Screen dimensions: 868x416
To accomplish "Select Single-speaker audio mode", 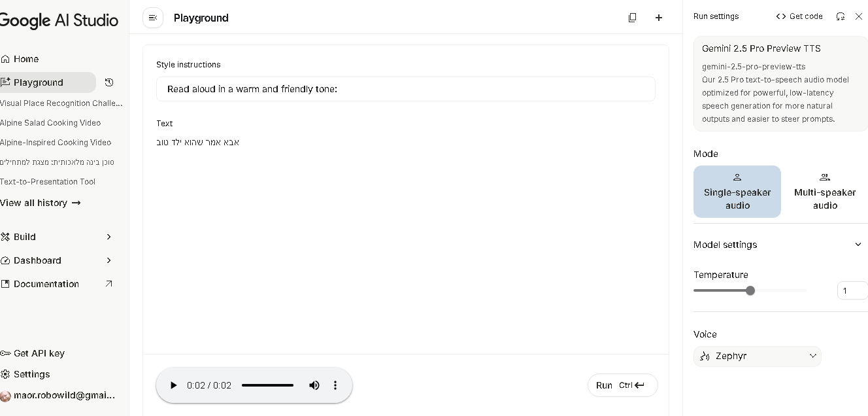I will pyautogui.click(x=737, y=192).
